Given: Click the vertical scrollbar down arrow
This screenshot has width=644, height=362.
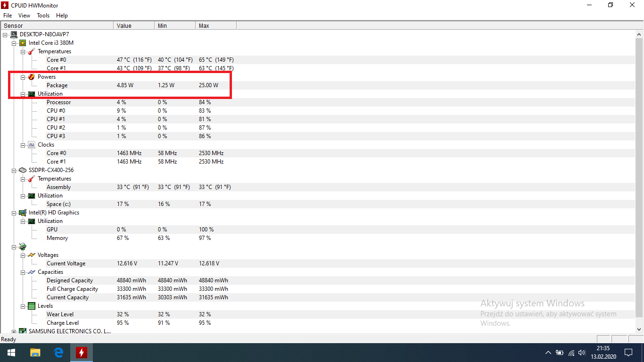Looking at the screenshot, I should click(639, 329).
